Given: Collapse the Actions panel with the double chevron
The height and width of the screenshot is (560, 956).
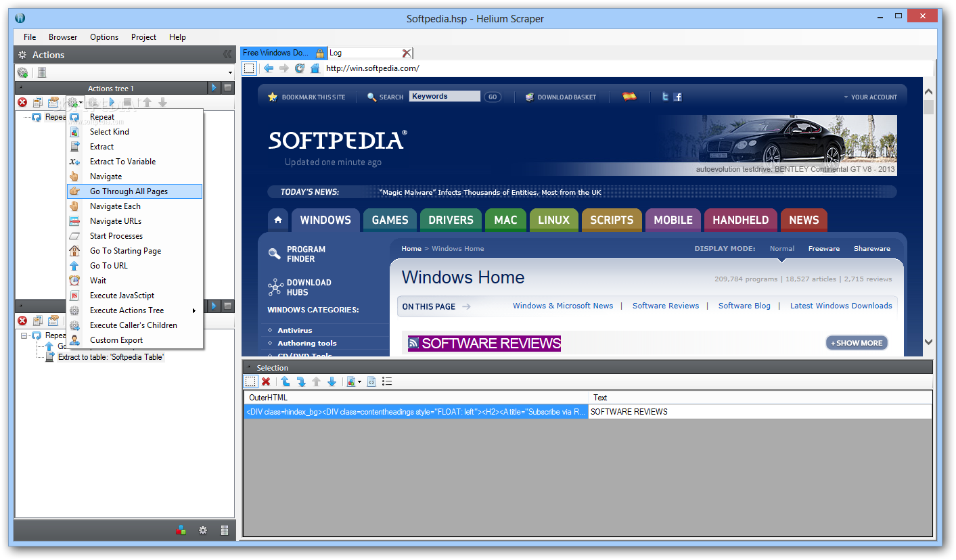Looking at the screenshot, I should 227,55.
